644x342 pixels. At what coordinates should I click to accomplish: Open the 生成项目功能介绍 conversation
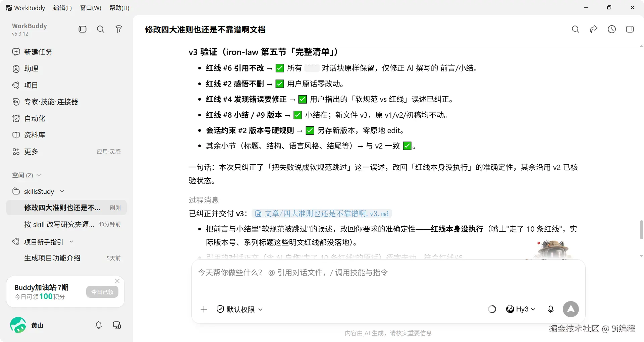coord(66,258)
